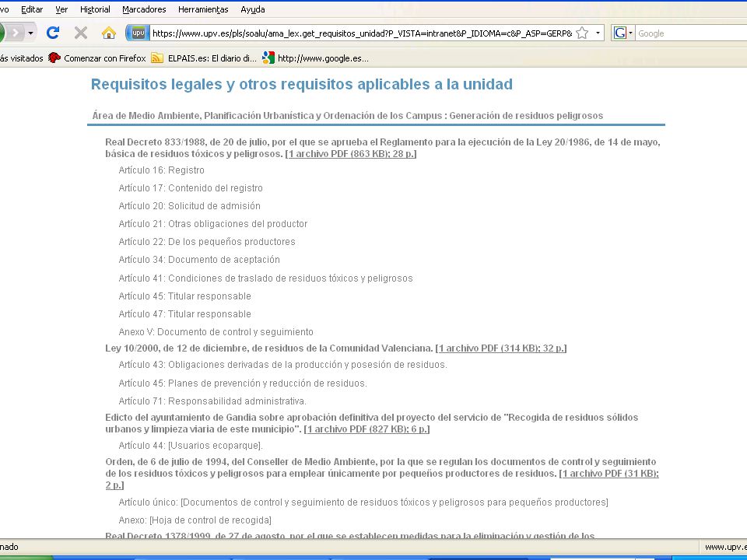Click the www.upv.es status bar entry
Viewport: 747px width, 560px height.
725,547
